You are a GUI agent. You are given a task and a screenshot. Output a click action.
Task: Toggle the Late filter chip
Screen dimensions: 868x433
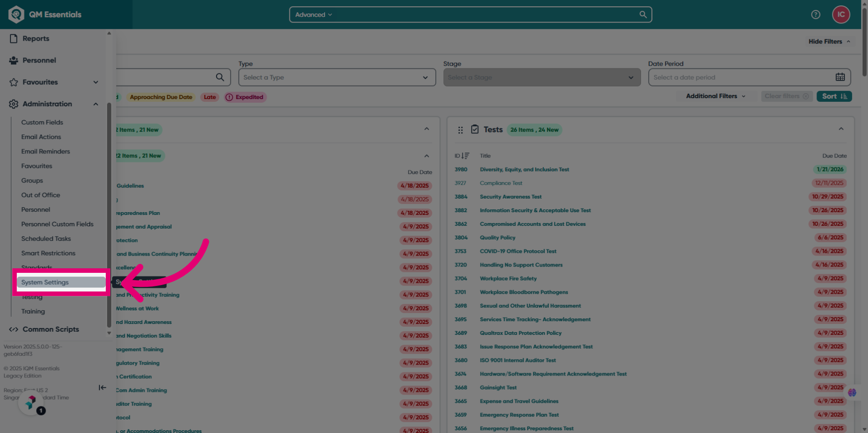click(x=210, y=97)
